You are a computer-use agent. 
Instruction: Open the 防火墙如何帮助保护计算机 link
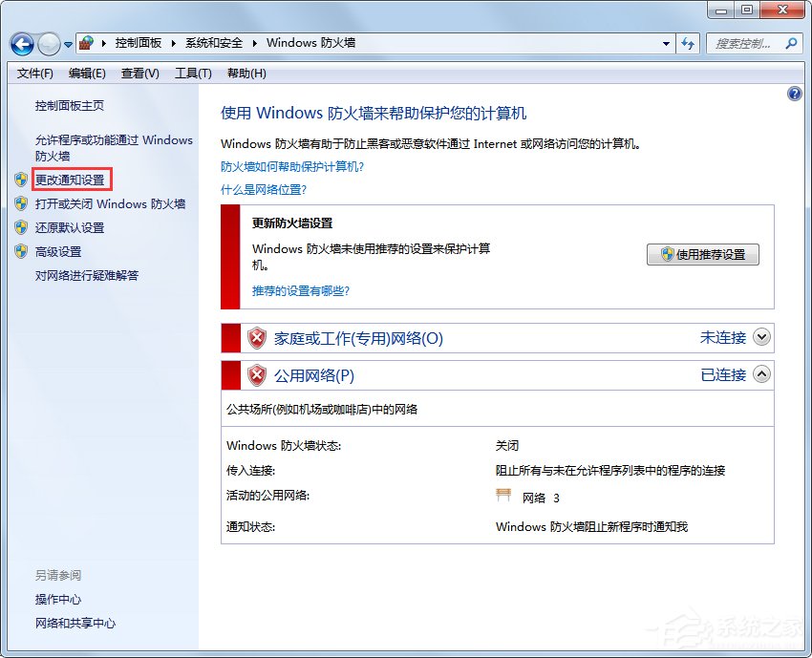tap(289, 170)
